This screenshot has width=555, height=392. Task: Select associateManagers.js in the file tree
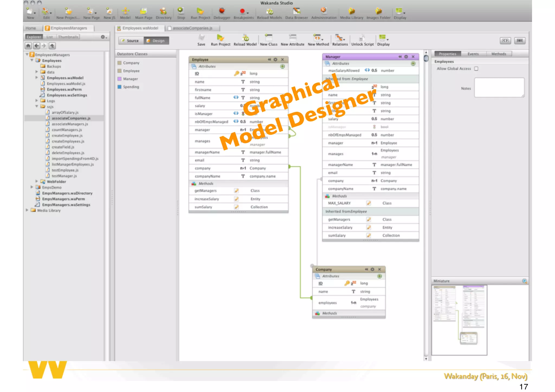[x=70, y=124]
